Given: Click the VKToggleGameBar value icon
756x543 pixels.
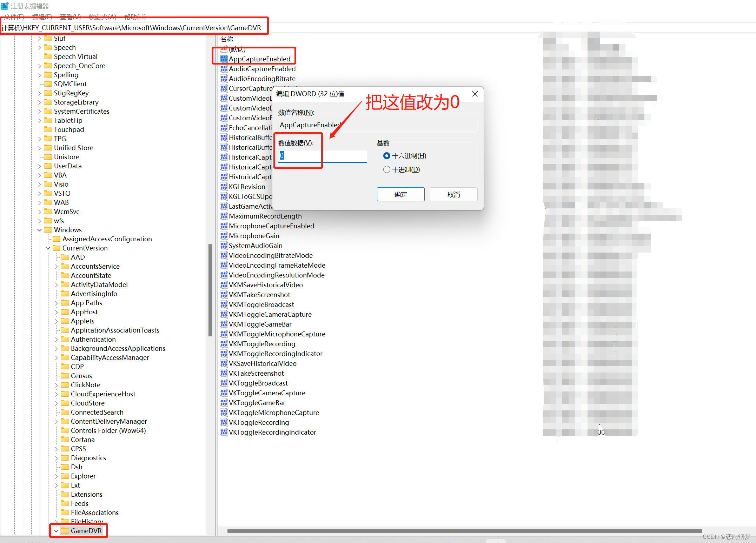Looking at the screenshot, I should (x=224, y=403).
